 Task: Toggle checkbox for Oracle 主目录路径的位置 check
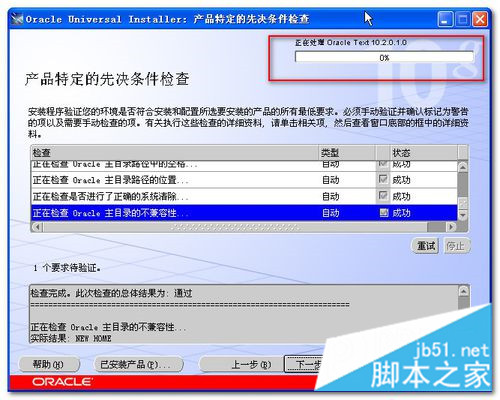click(x=383, y=179)
